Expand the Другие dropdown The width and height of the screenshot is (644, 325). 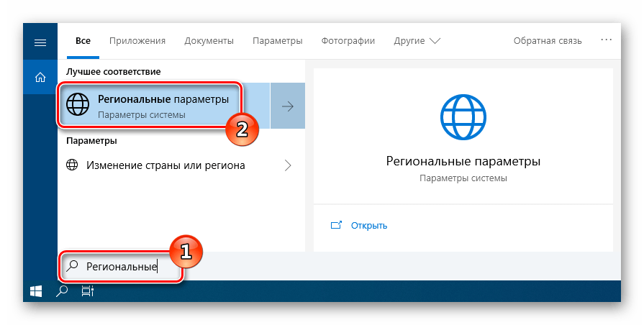pyautogui.click(x=417, y=41)
